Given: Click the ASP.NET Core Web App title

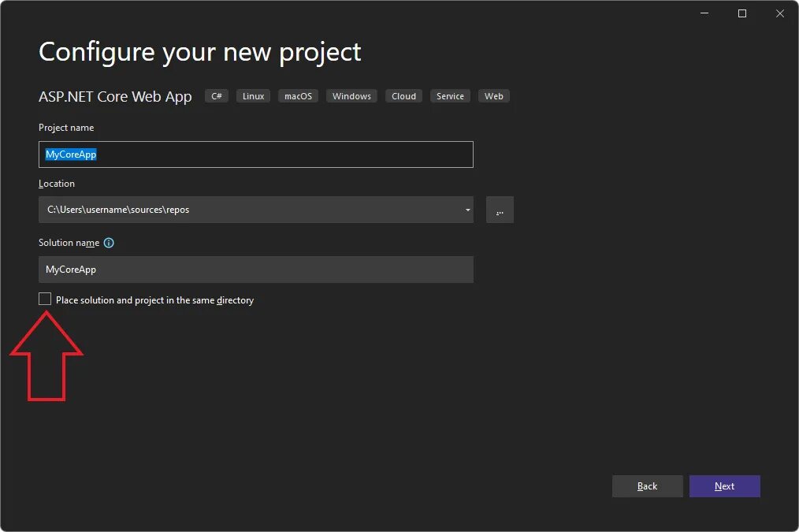Looking at the screenshot, I should (115, 96).
